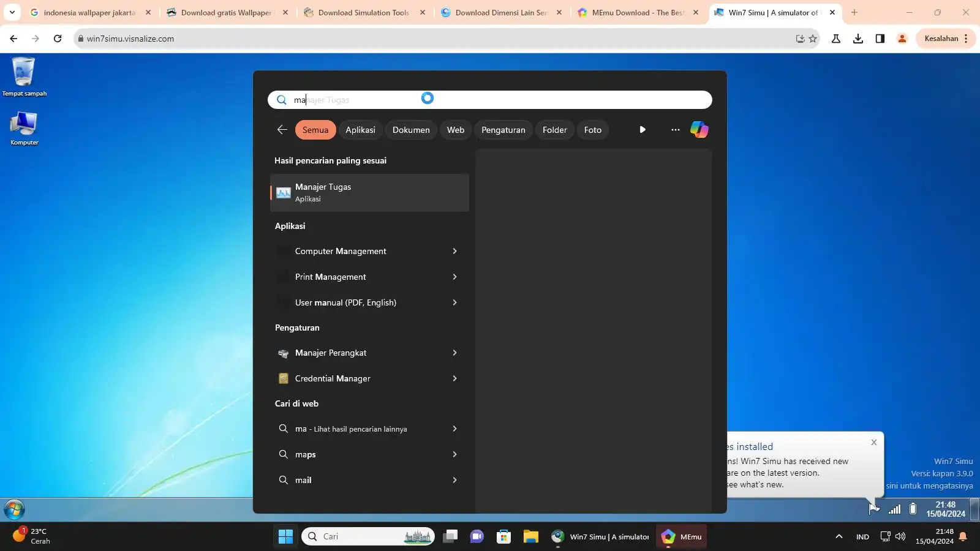Open the Win7 Simu taskbar button

click(600, 537)
